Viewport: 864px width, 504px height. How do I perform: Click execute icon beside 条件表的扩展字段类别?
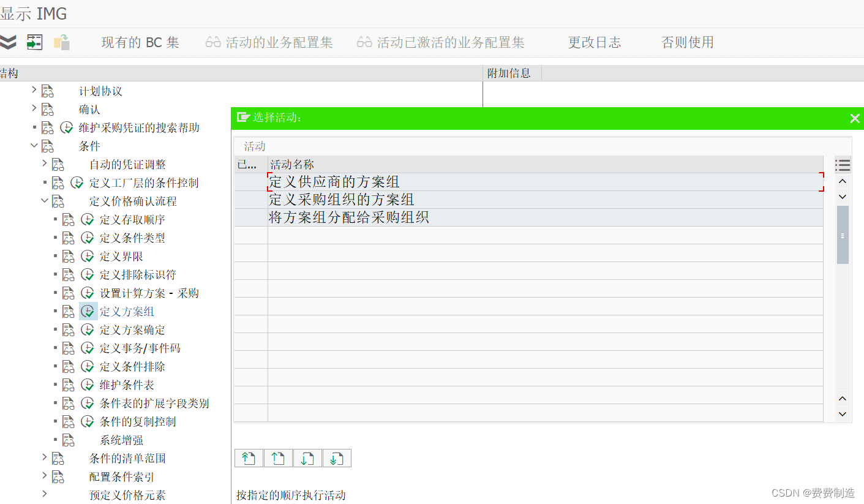click(88, 404)
